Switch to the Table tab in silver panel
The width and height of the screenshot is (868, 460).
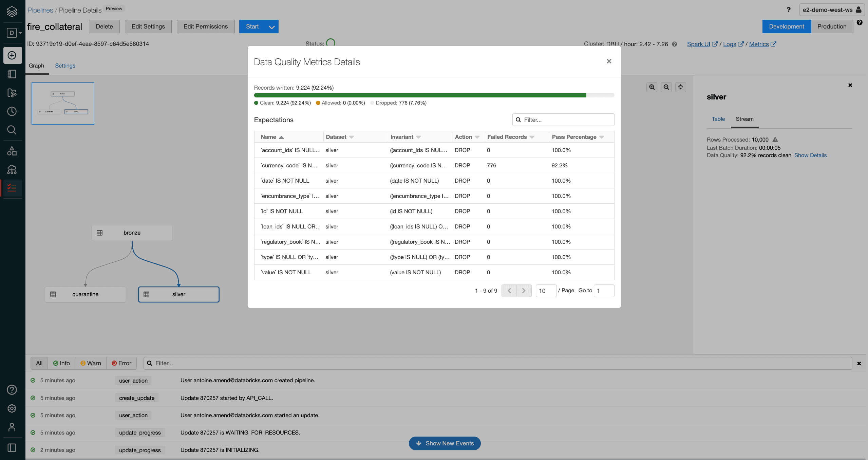tap(718, 119)
